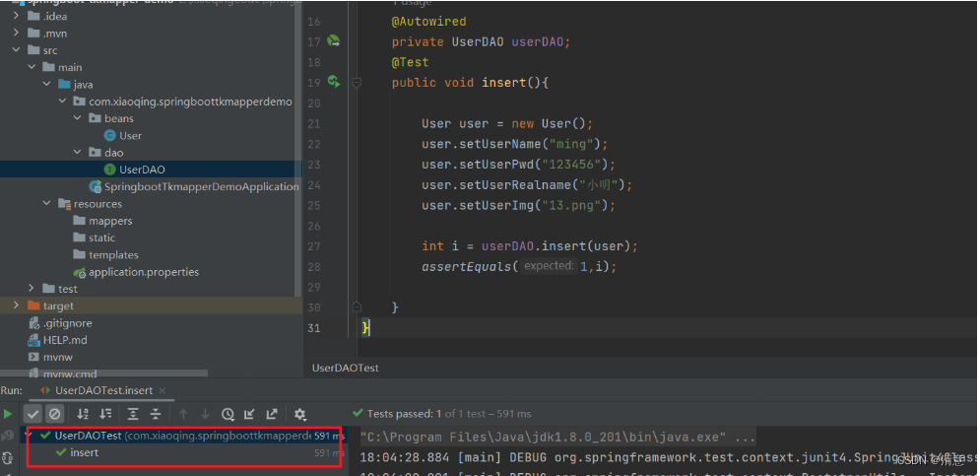Rerun the test with green play button
The image size is (980, 476).
point(8,414)
